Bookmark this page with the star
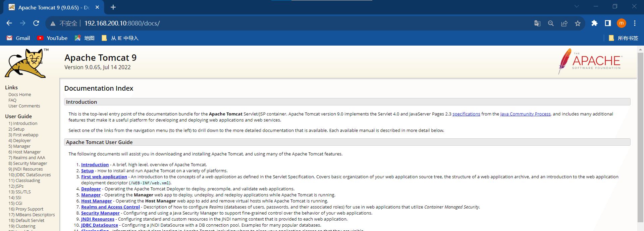644x231 pixels. [578, 23]
